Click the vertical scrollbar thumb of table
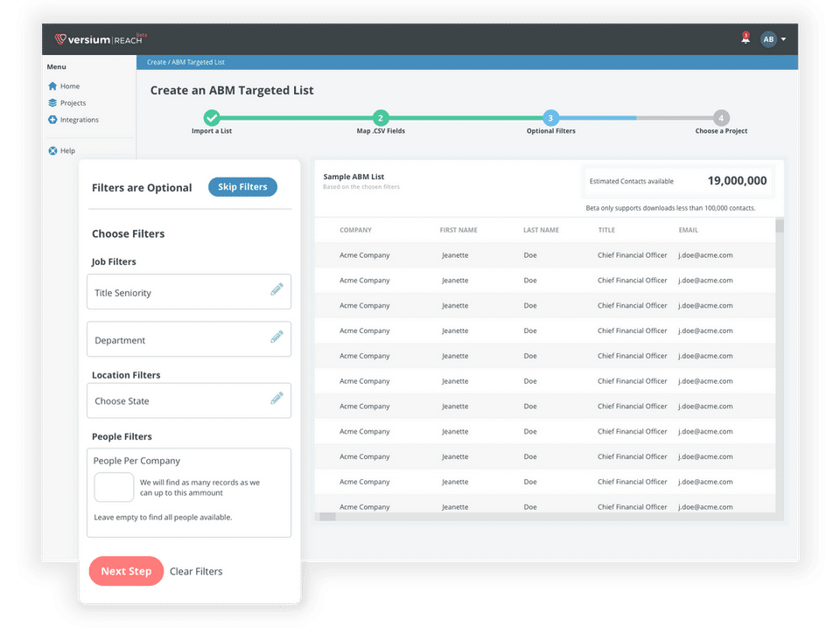The image size is (840, 640). point(780,226)
